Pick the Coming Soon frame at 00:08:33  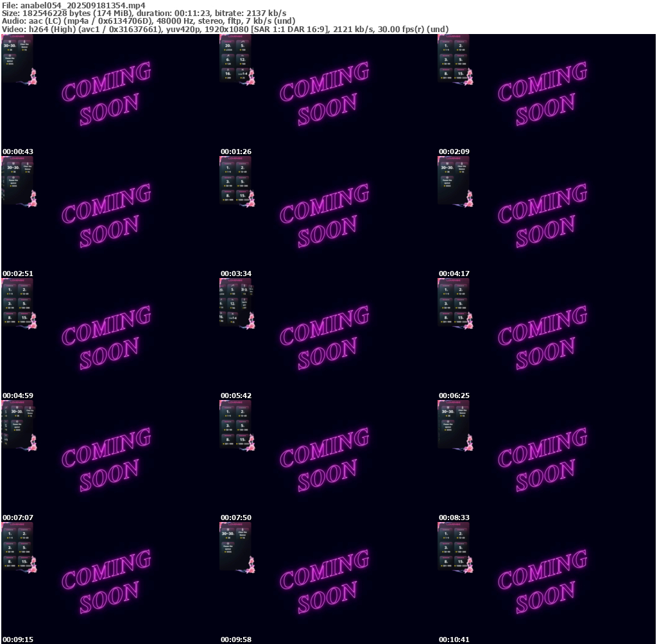547,461
